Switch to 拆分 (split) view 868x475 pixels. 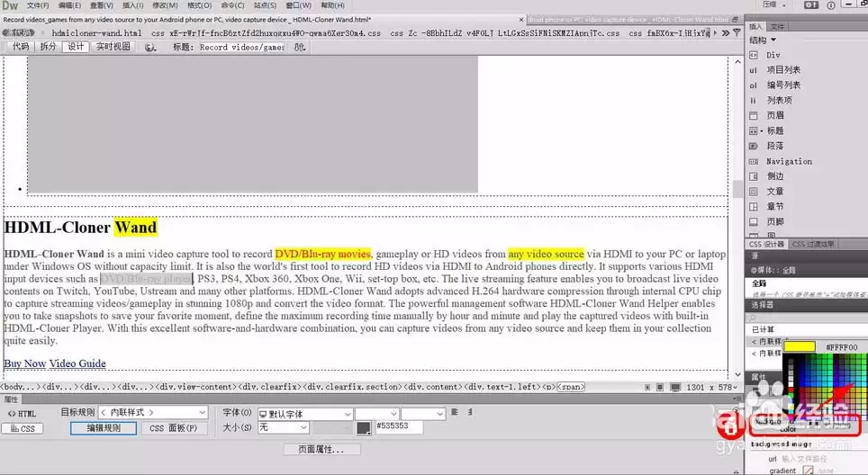click(x=48, y=47)
